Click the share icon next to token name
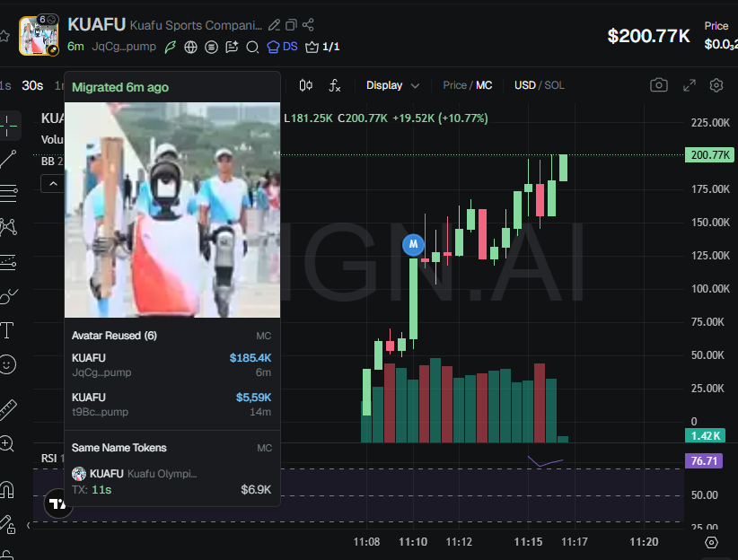Viewport: 738px width, 560px height. [x=309, y=24]
